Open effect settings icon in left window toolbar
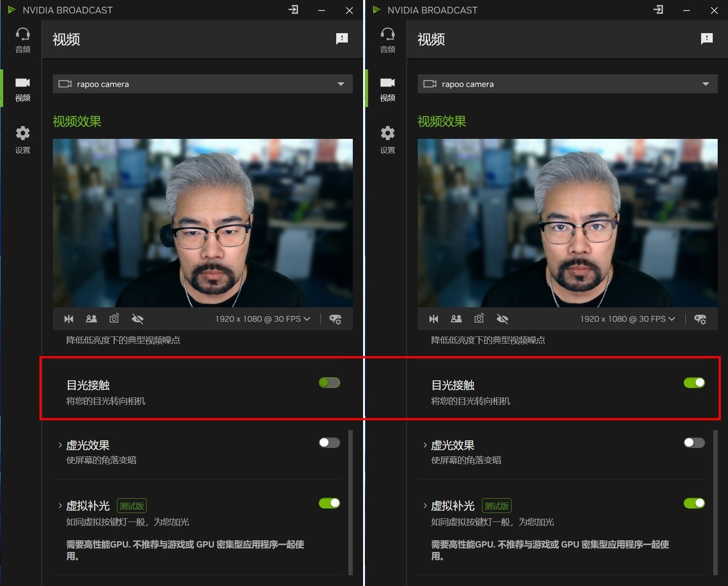728x586 pixels. (x=335, y=319)
